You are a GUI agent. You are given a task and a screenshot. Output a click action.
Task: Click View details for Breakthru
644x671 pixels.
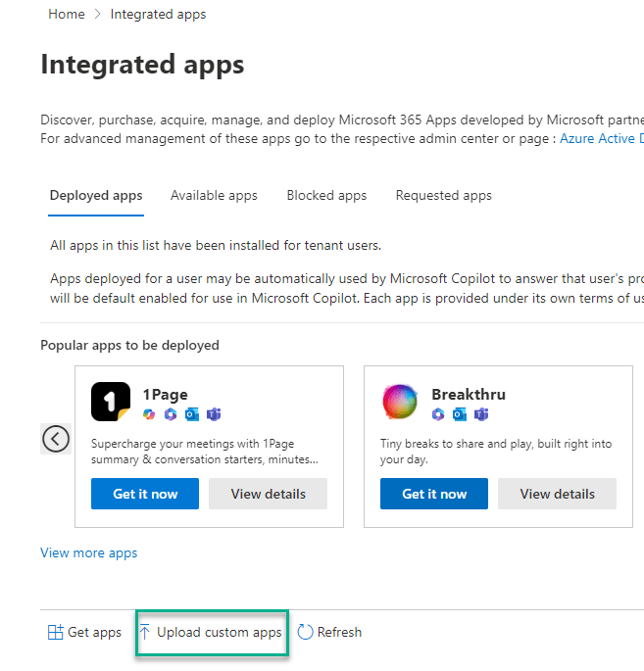(557, 494)
